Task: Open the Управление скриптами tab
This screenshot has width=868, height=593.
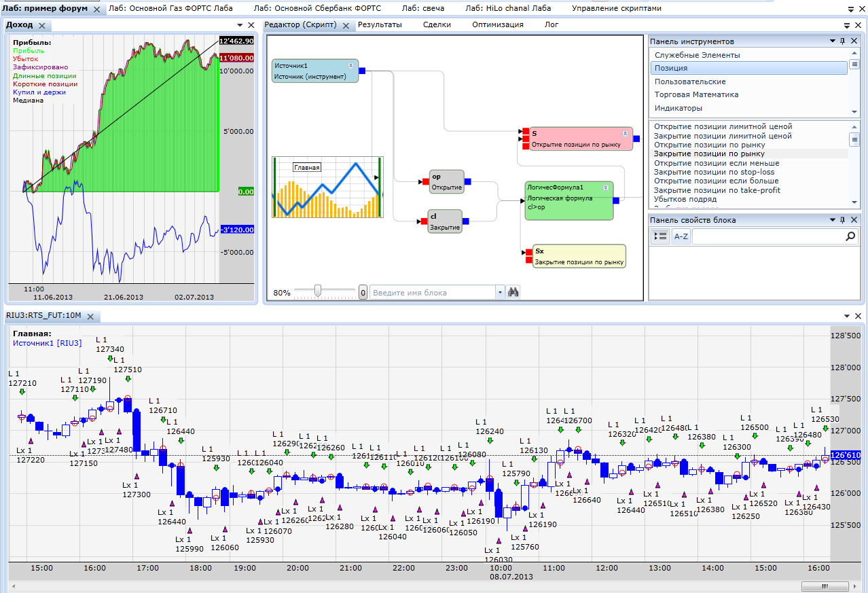Action: point(616,8)
